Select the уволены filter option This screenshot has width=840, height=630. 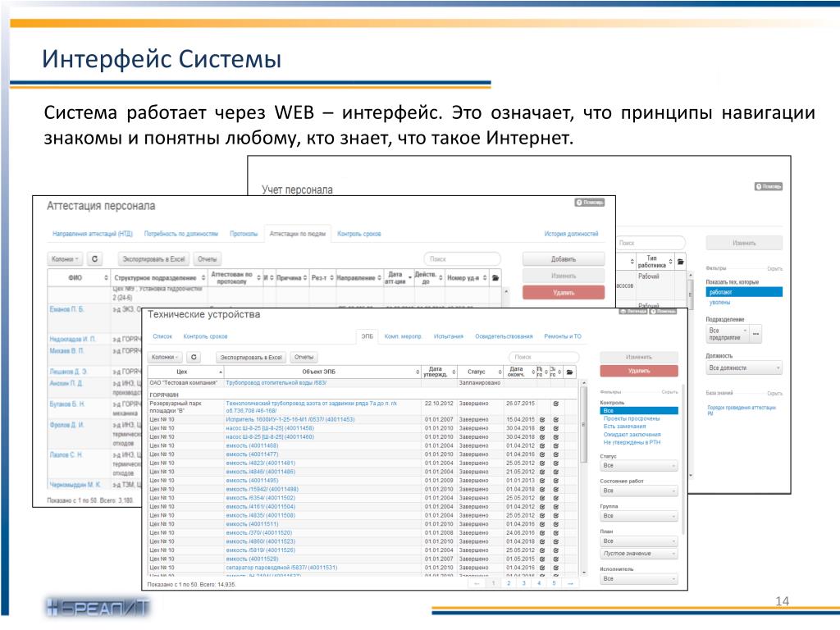pyautogui.click(x=719, y=302)
